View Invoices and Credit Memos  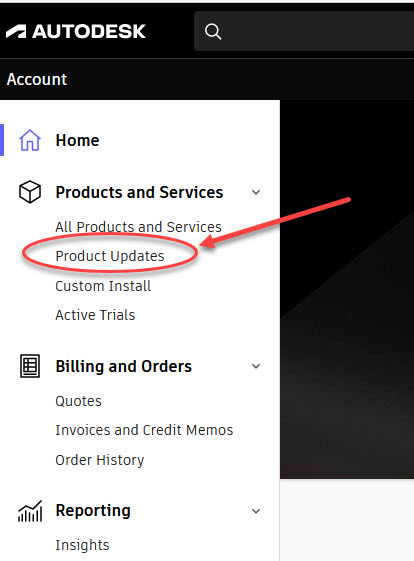(144, 430)
